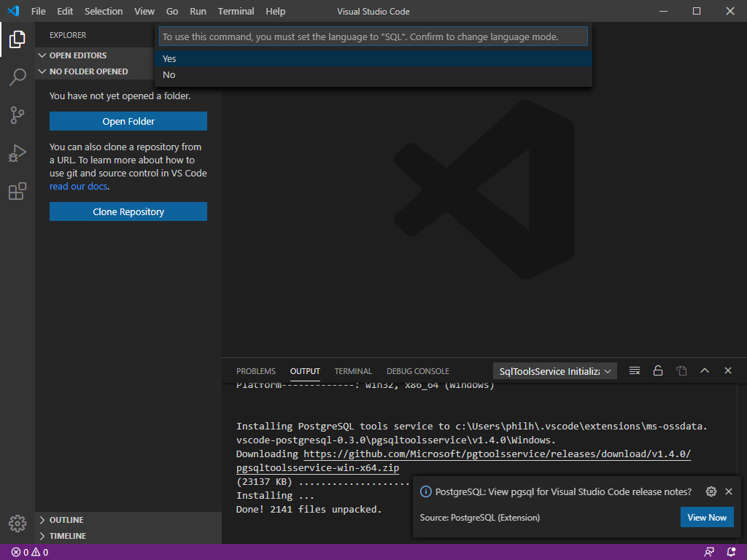Click the Clone Repository button
This screenshot has width=747, height=560.
coord(128,212)
